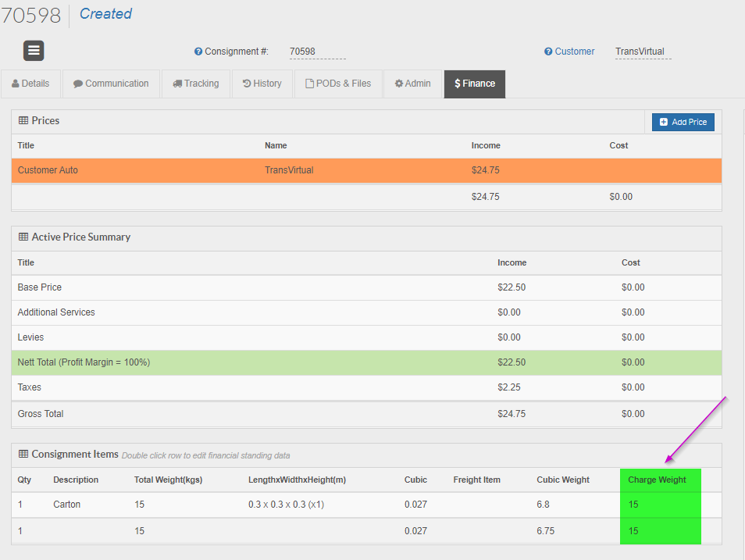Click the Additional Services row

click(x=366, y=312)
